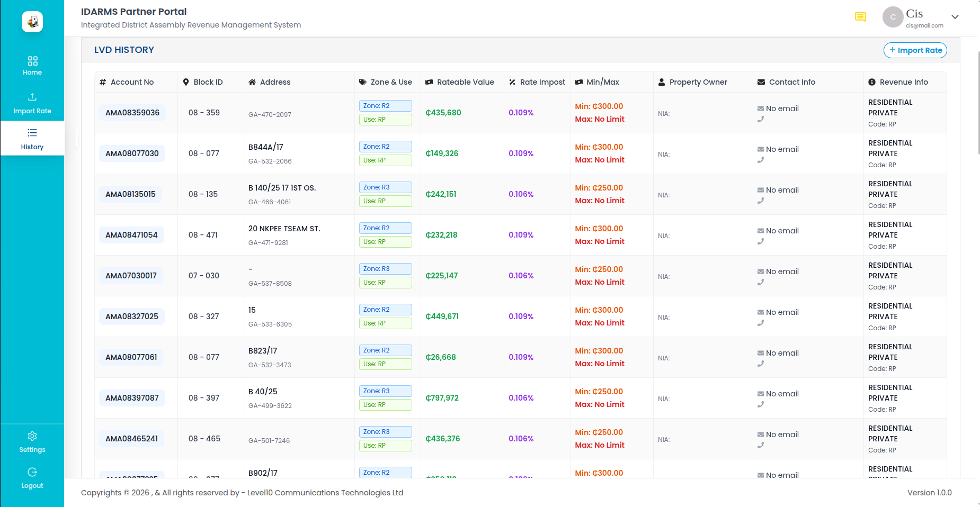Click the IDARMS logo in the sidebar
Image resolution: width=980 pixels, height=507 pixels.
click(x=32, y=22)
